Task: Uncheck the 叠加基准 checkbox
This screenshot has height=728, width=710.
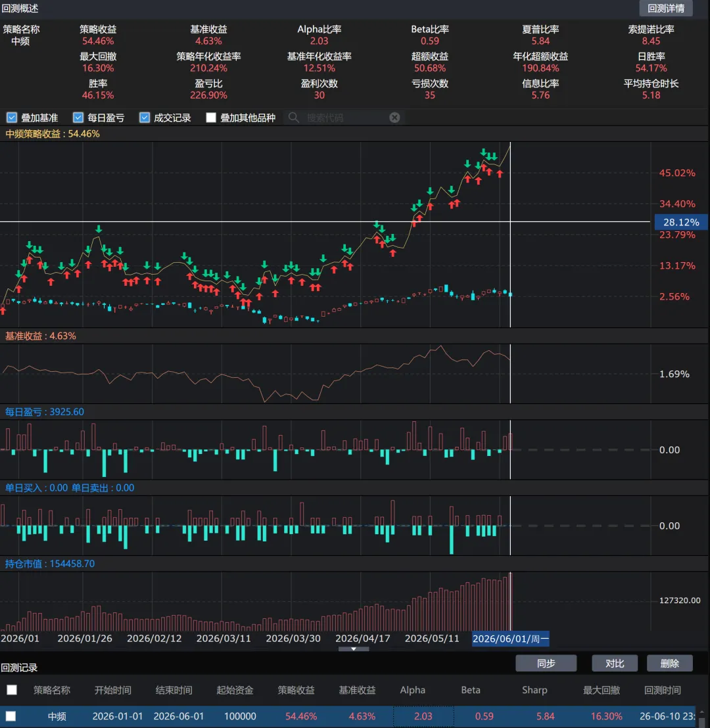Action: tap(12, 118)
